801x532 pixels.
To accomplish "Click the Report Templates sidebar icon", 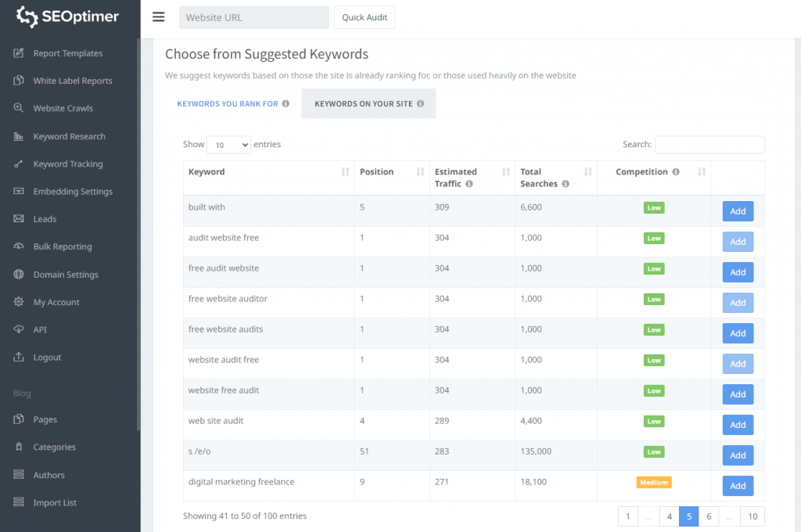I will tap(19, 53).
